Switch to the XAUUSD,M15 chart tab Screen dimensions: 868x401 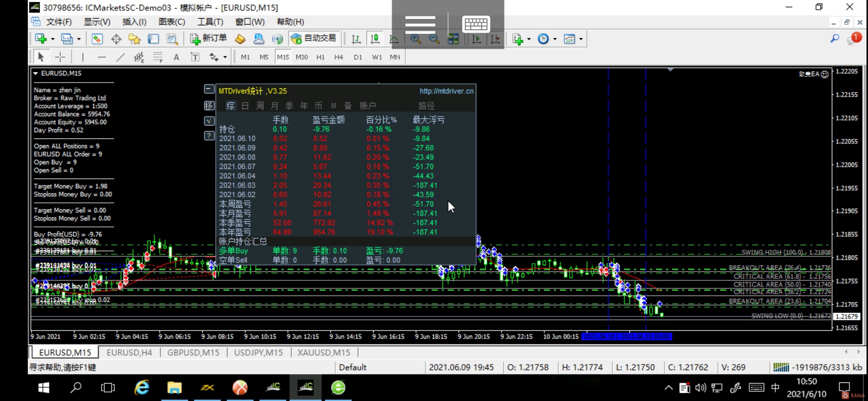323,352
